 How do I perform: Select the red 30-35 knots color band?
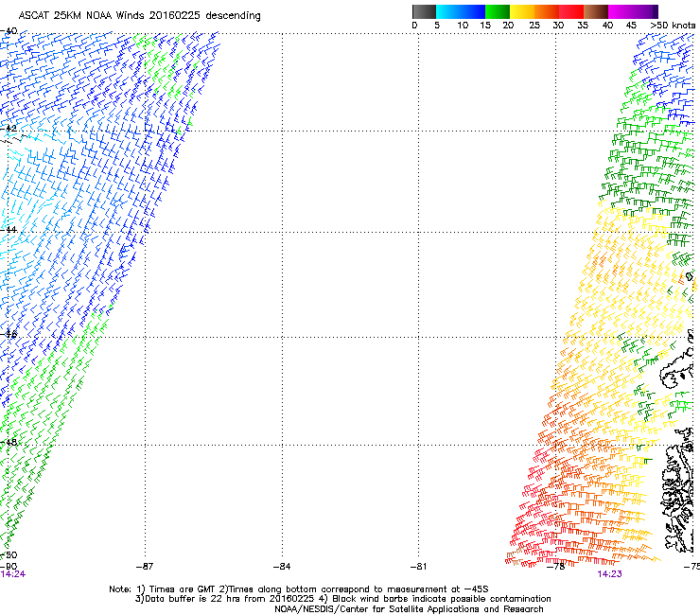click(571, 11)
